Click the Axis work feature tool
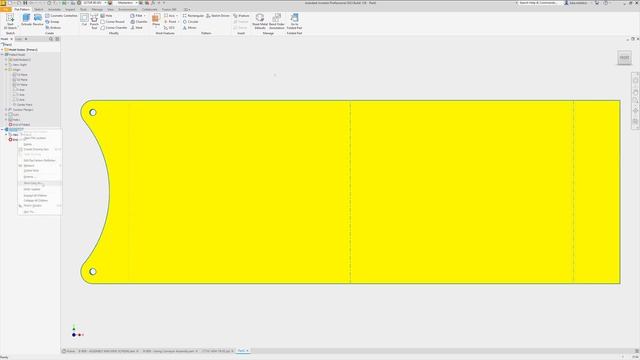The width and height of the screenshot is (640, 360). (169, 16)
